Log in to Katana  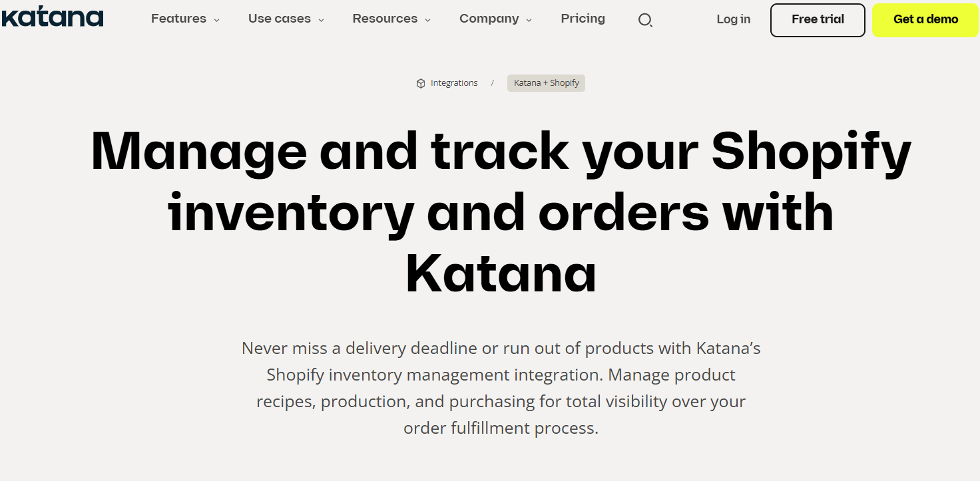733,19
